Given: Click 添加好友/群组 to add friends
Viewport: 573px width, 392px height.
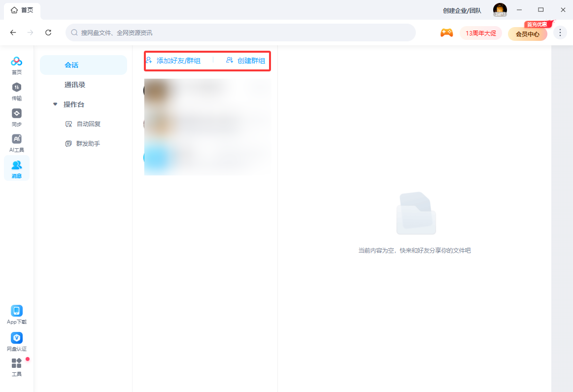Looking at the screenshot, I should coord(173,61).
